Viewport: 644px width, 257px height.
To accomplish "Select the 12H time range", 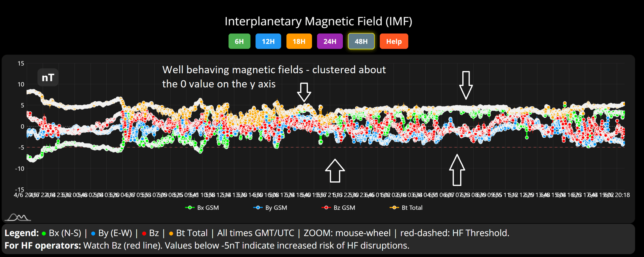I will 268,41.
